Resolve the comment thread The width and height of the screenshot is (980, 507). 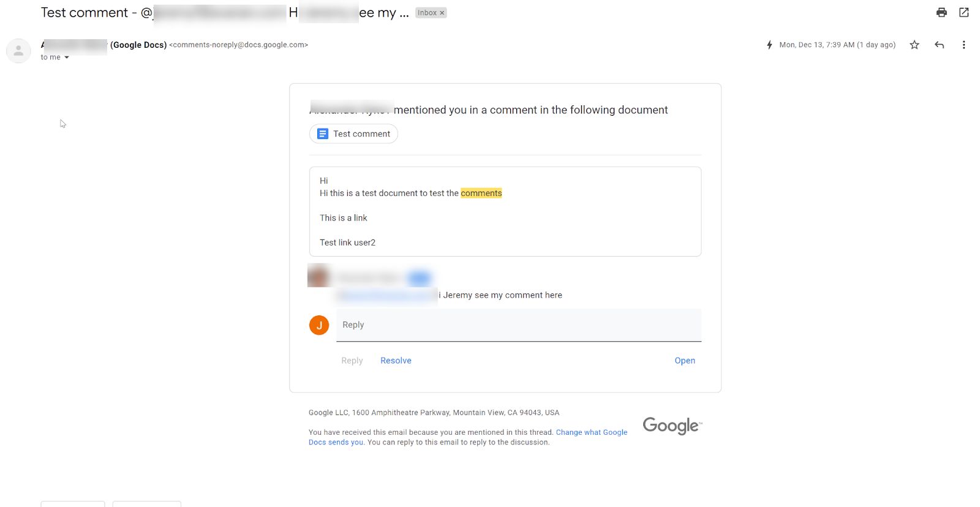coord(396,360)
